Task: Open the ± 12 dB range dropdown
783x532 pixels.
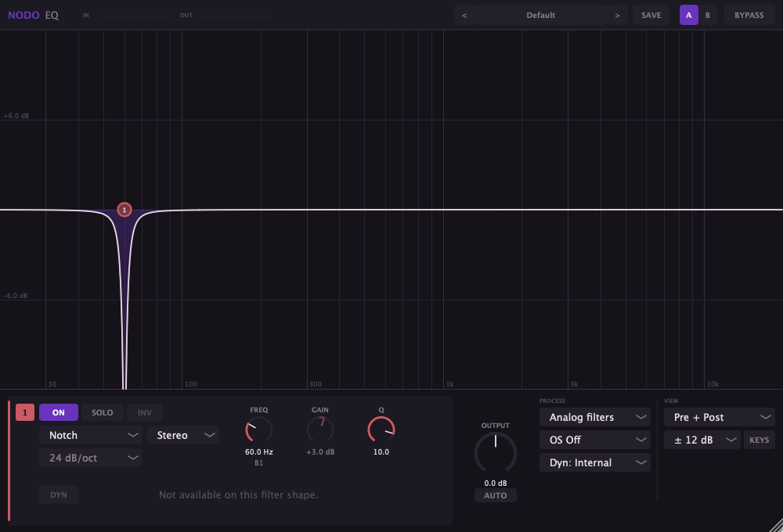Action: (x=702, y=440)
